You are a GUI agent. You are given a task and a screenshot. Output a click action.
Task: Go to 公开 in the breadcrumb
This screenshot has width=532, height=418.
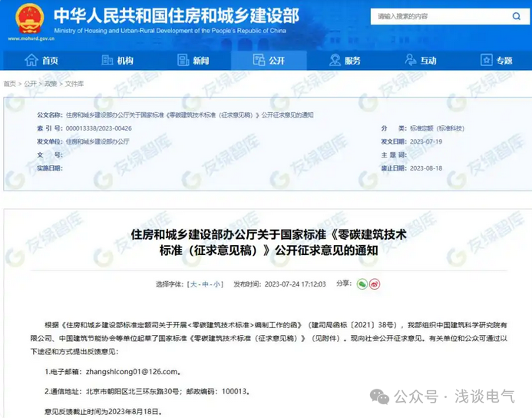pos(30,84)
